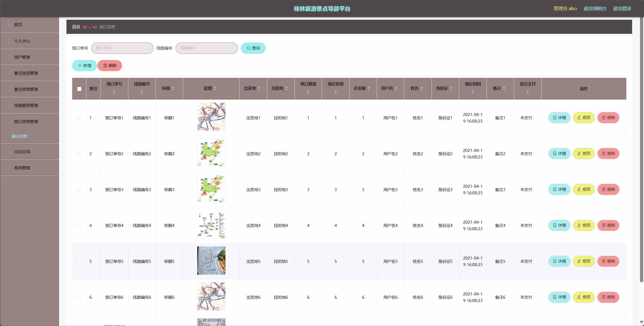644x326 pixels.
Task: Click the pencil icon in row 1's 修改 button
Action: coord(579,118)
